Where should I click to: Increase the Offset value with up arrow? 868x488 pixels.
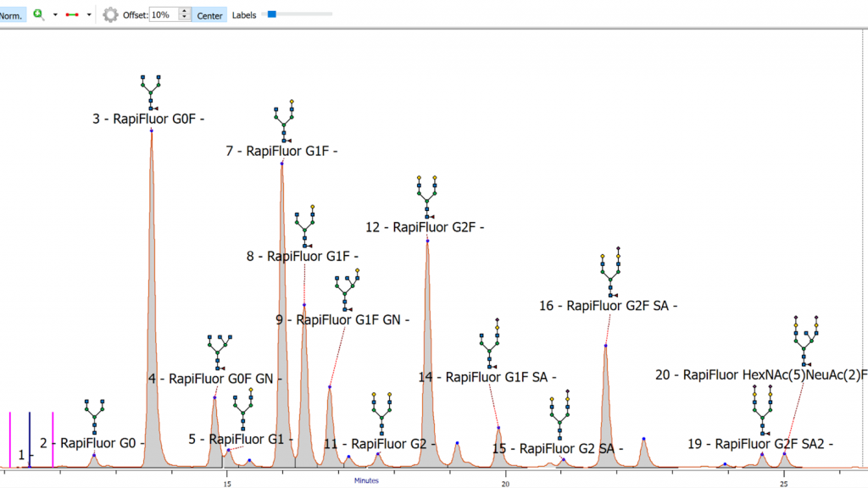click(186, 11)
